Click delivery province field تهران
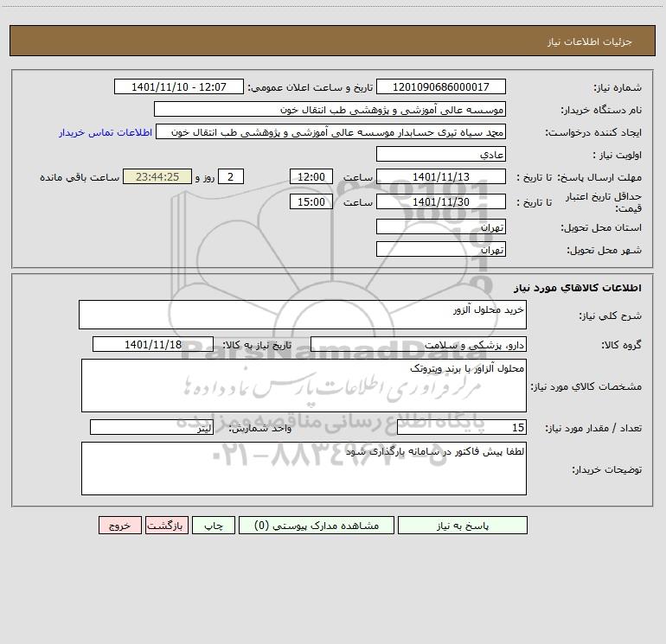The image size is (666, 644). (441, 226)
